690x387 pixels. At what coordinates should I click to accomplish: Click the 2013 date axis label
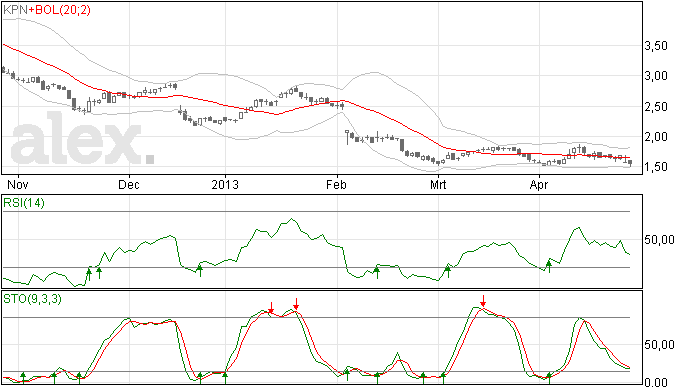point(225,184)
